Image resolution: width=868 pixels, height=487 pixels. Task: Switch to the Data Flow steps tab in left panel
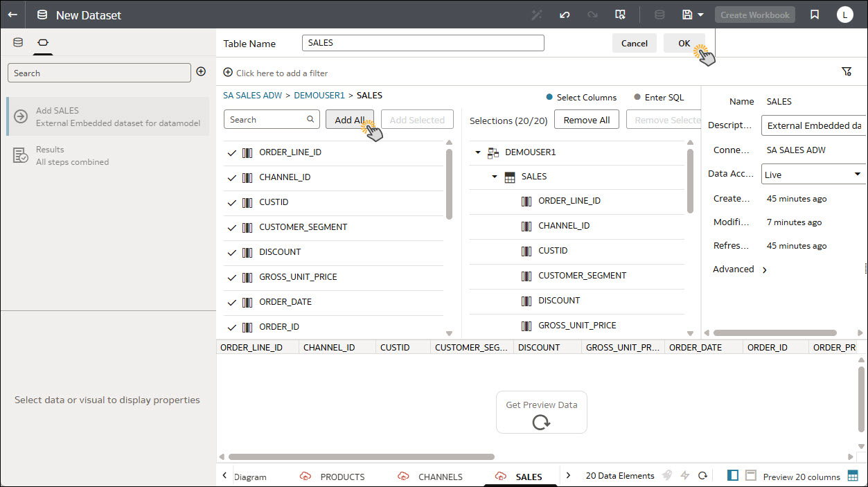42,42
